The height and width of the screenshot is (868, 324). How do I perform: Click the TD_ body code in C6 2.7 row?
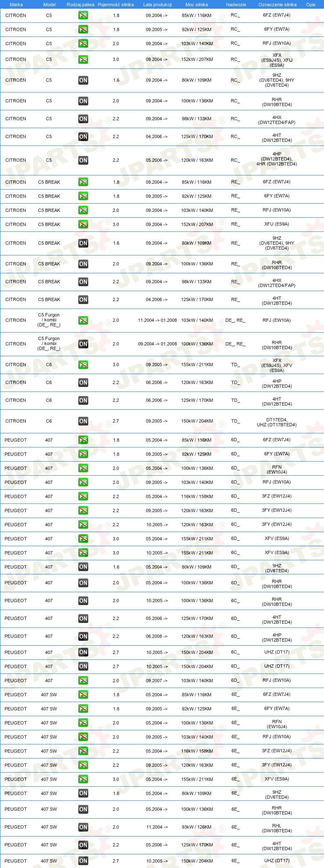pyautogui.click(x=235, y=421)
